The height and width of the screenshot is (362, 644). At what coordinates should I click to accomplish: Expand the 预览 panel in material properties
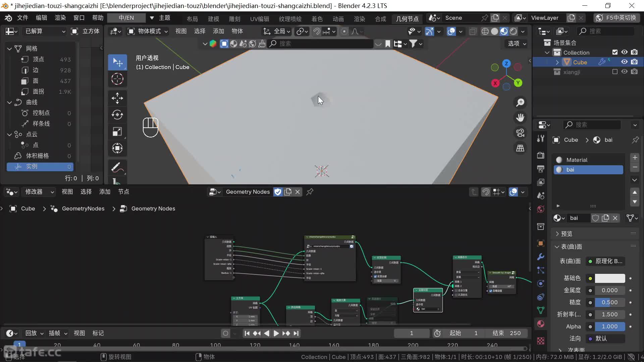click(567, 234)
